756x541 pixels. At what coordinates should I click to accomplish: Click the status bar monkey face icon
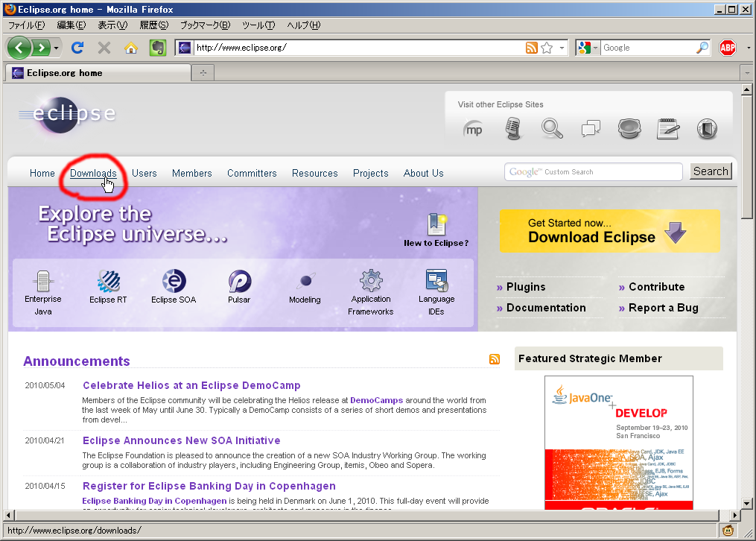click(x=728, y=531)
